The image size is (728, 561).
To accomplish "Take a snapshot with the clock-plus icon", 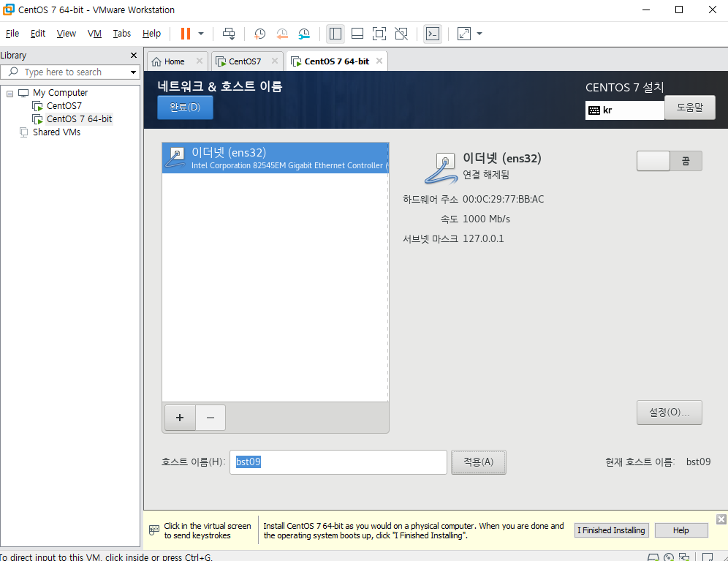I will (259, 34).
